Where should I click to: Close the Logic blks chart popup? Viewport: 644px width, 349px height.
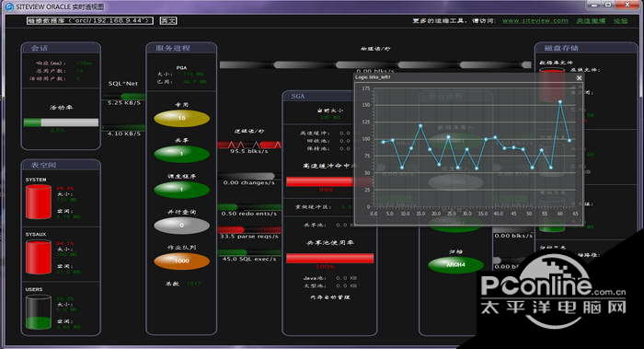click(579, 77)
